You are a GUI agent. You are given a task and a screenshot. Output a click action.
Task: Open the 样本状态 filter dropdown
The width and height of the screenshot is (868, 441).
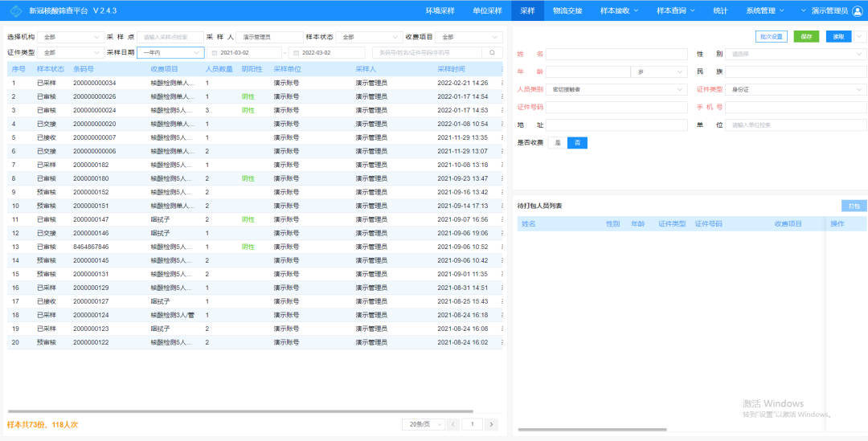[369, 37]
